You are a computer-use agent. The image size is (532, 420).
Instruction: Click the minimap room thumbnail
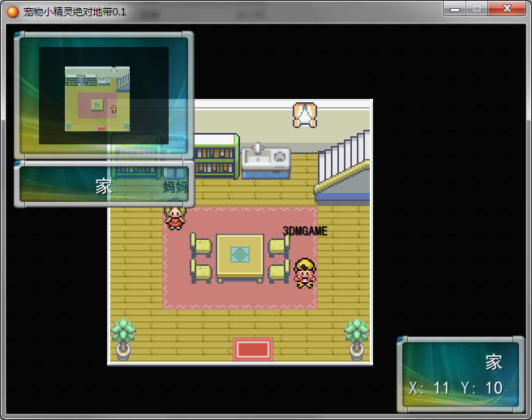97,99
